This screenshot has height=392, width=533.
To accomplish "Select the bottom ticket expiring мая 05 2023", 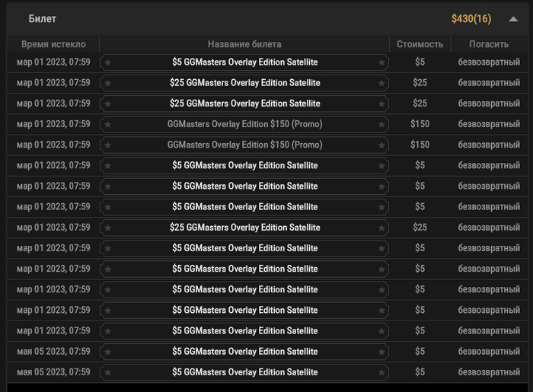I will [244, 372].
